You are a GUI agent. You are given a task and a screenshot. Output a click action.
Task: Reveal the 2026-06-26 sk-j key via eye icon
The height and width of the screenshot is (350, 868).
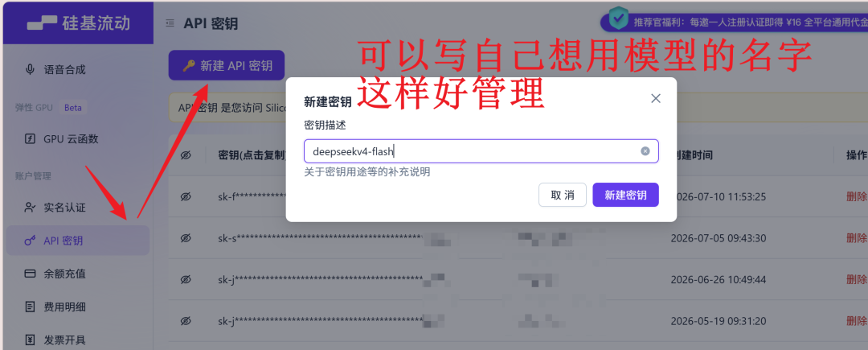coord(186,280)
